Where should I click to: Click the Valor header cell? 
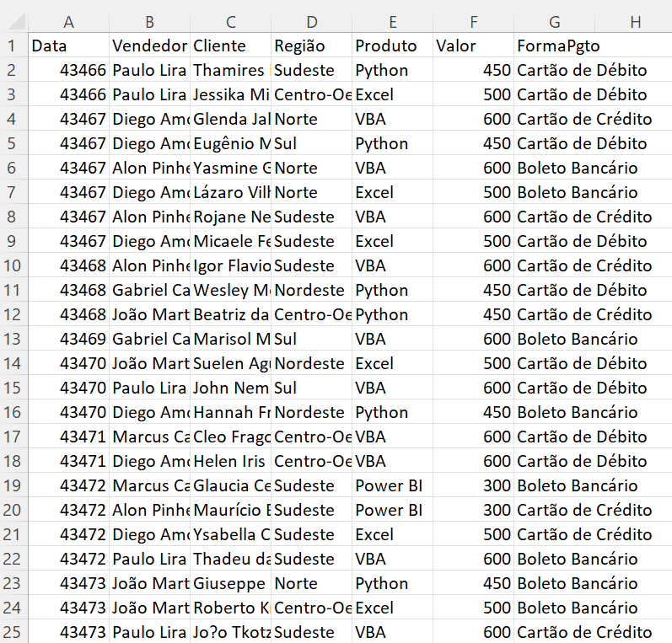474,46
